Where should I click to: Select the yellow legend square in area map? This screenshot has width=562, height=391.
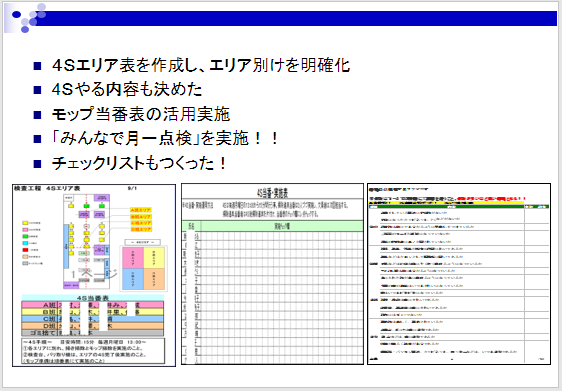coord(25,223)
